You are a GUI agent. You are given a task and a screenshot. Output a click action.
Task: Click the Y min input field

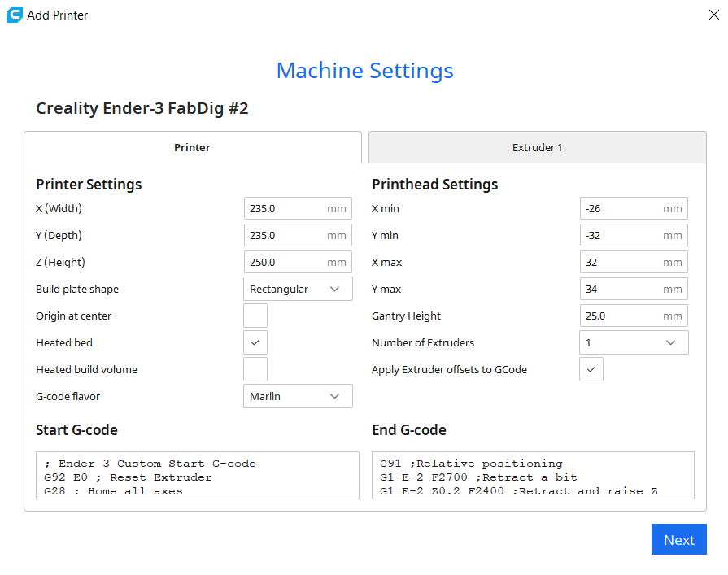tap(634, 235)
